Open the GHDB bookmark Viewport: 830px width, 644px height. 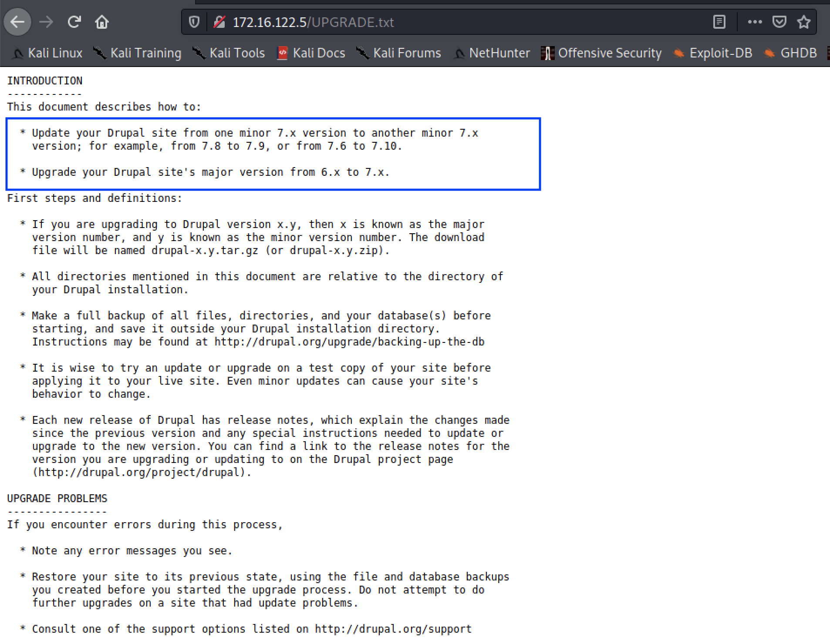pos(790,53)
